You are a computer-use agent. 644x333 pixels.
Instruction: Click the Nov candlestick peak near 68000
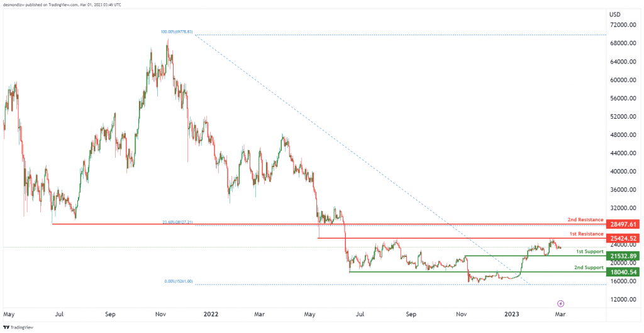(x=167, y=41)
